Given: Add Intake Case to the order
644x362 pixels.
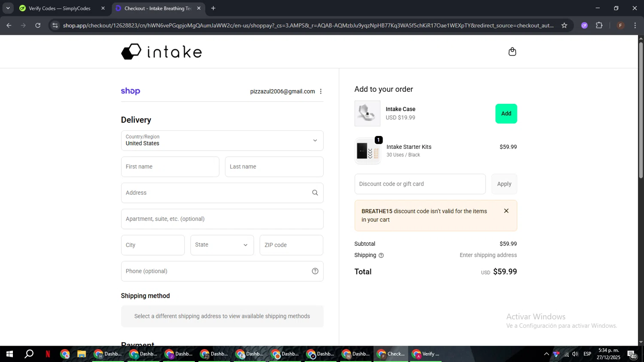Looking at the screenshot, I should click(x=506, y=114).
